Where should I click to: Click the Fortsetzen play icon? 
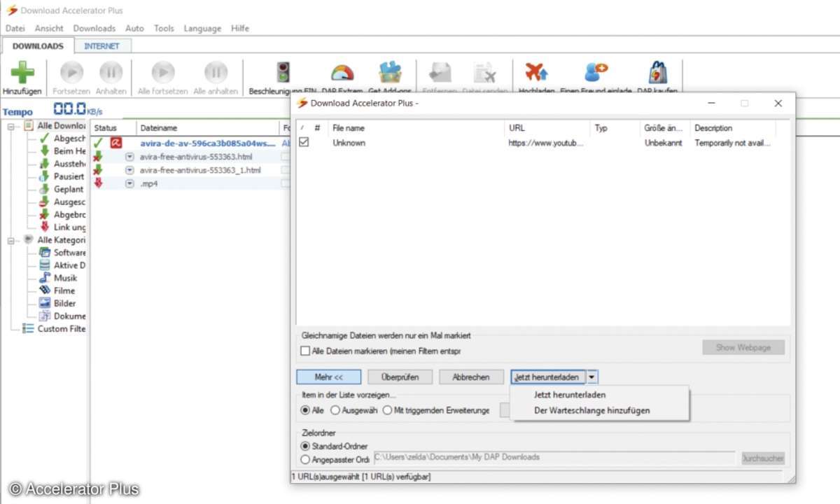[x=71, y=72]
